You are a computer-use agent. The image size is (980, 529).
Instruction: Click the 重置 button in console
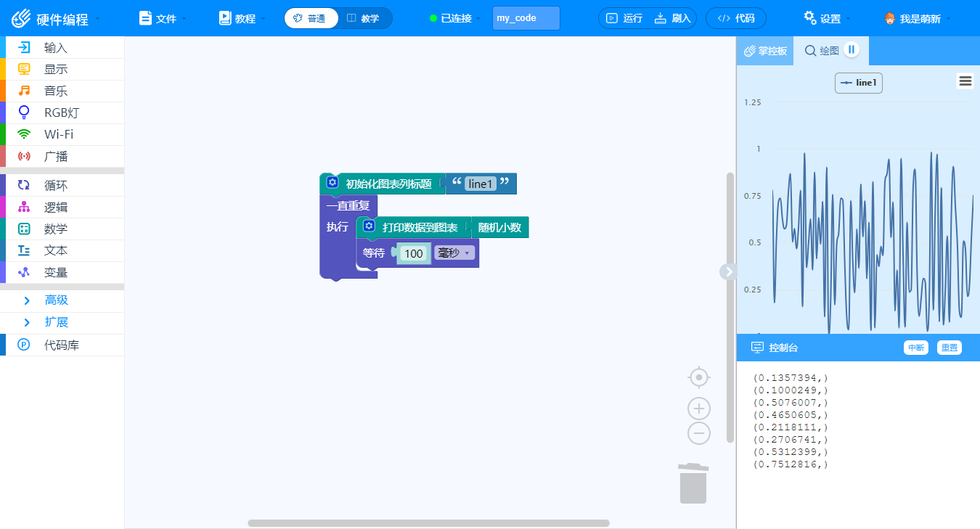949,348
